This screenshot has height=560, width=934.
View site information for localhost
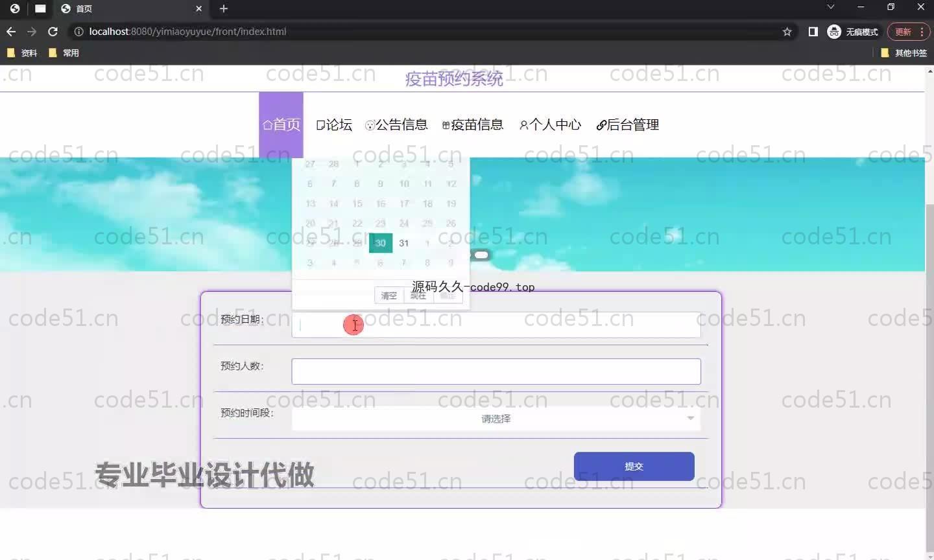click(79, 31)
